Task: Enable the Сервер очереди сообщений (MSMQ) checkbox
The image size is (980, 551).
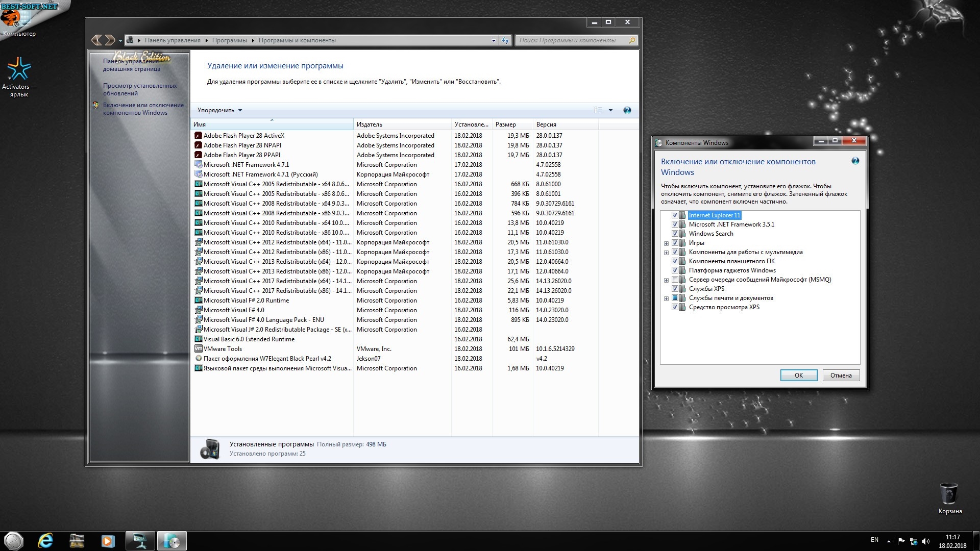Action: [x=675, y=280]
